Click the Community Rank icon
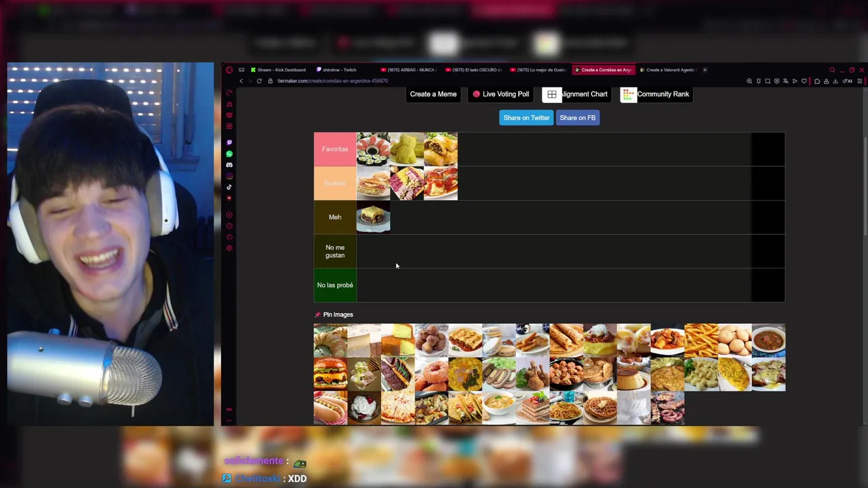The height and width of the screenshot is (488, 868). click(x=629, y=94)
